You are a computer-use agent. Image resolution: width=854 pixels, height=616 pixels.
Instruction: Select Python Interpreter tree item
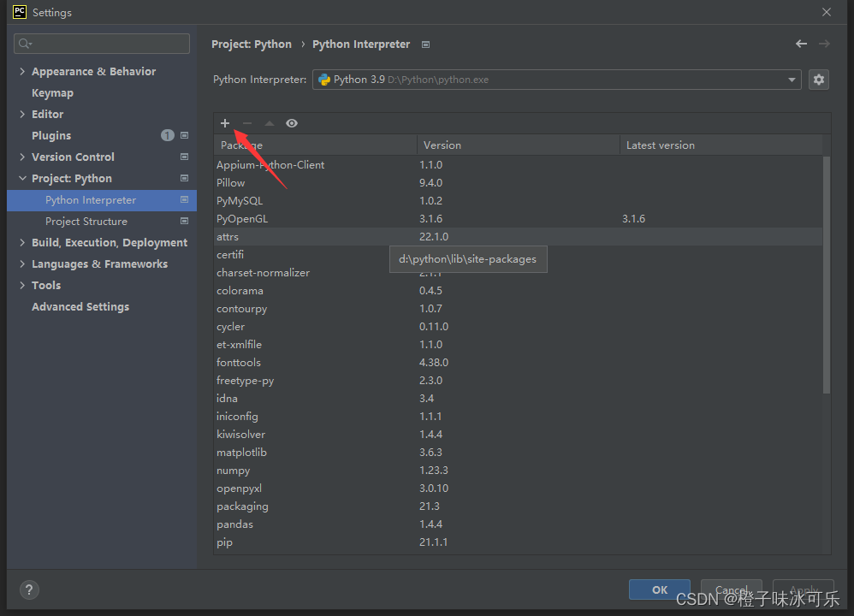(x=102, y=200)
